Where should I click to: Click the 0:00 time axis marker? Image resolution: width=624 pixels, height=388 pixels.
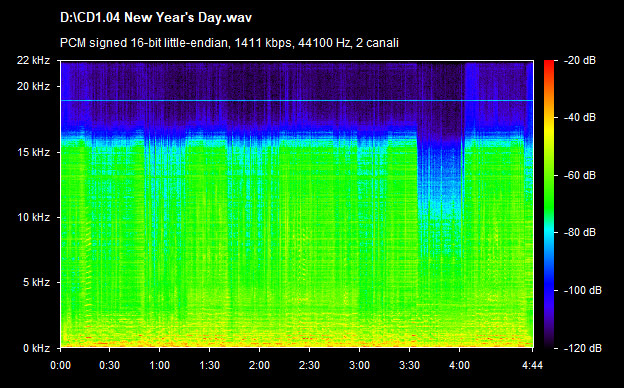point(60,365)
